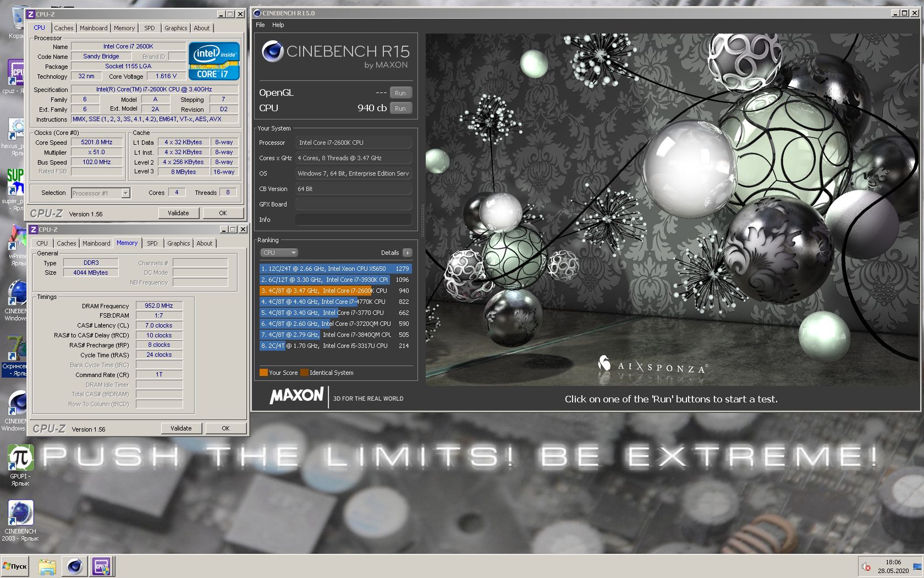Select ranking row Intel Core i7-3840QM
The width and height of the screenshot is (924, 578).
(335, 335)
